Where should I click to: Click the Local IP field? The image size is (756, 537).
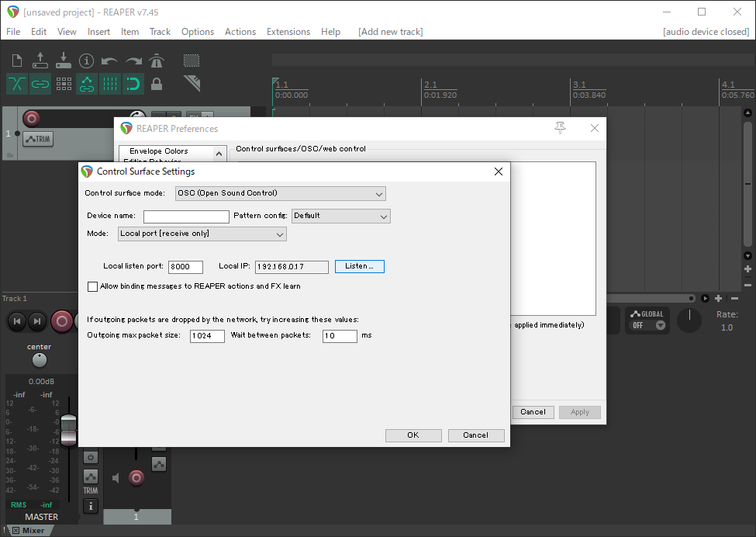click(292, 267)
